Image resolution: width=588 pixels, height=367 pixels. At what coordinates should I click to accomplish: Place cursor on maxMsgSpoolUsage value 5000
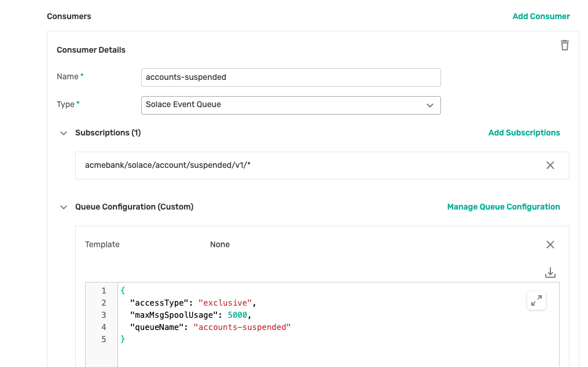click(237, 315)
